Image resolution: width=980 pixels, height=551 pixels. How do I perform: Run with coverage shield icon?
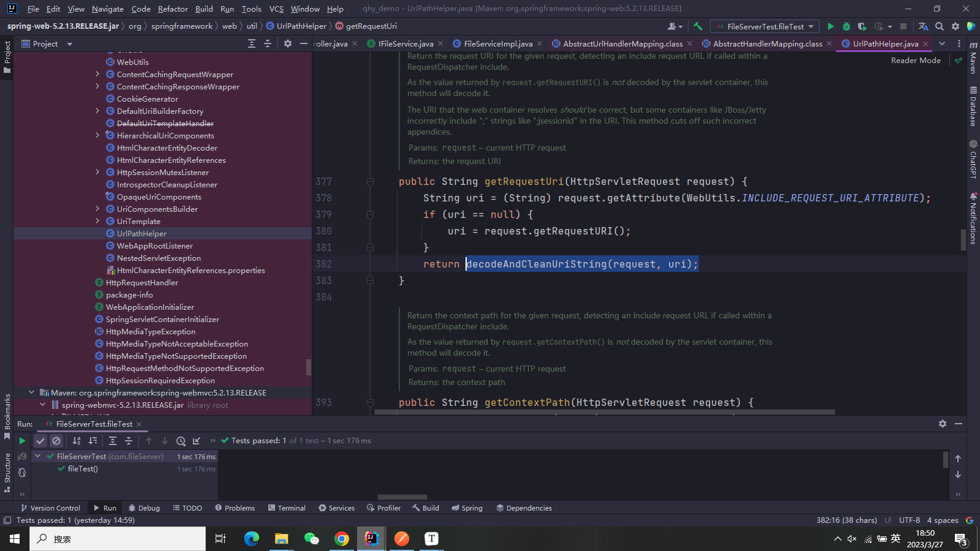tap(862, 26)
